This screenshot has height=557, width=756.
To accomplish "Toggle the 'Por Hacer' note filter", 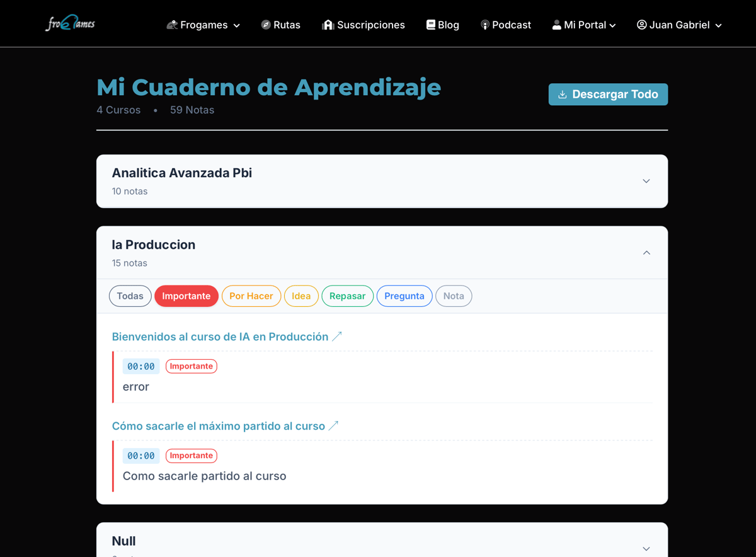I will 251,296.
